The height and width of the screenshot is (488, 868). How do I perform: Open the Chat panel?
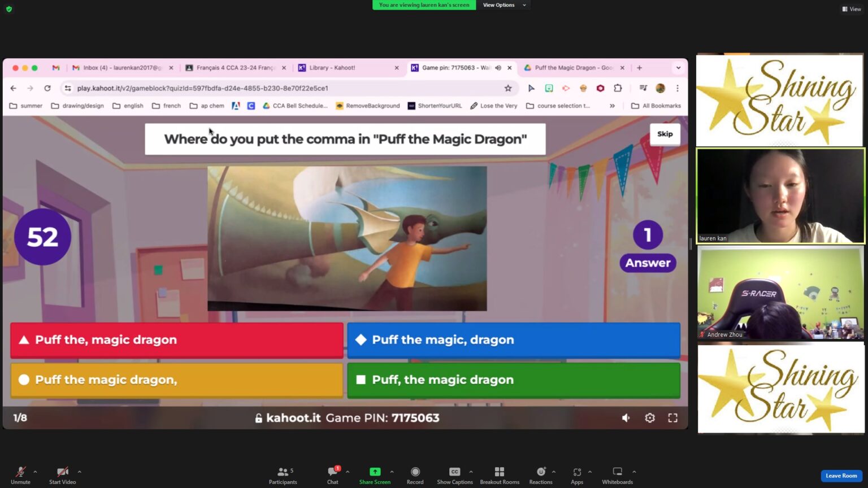tap(333, 476)
